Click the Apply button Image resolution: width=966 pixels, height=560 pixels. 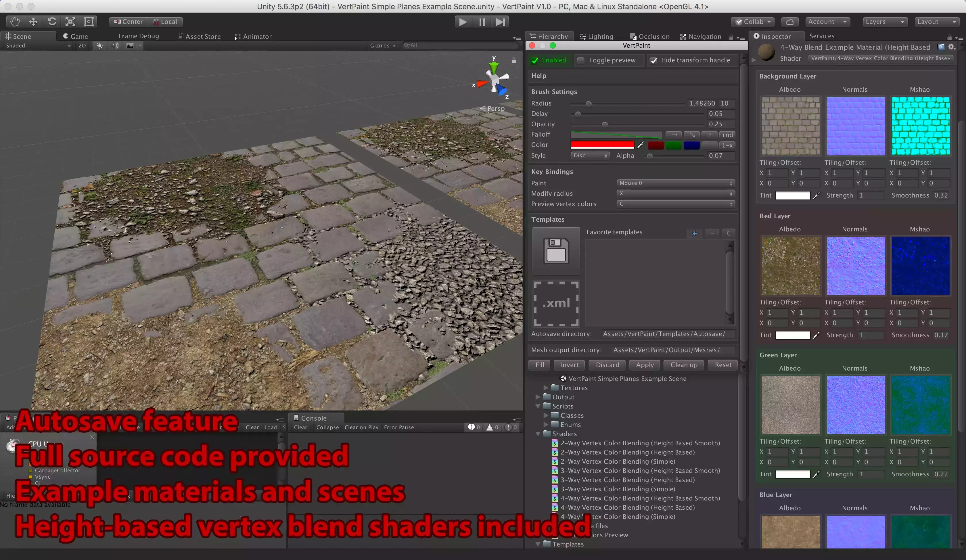click(645, 365)
